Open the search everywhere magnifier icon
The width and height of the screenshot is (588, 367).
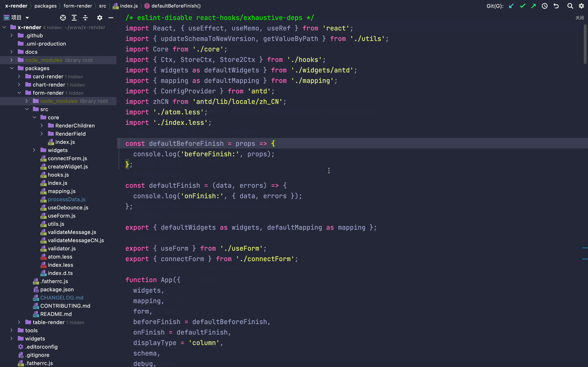click(570, 6)
